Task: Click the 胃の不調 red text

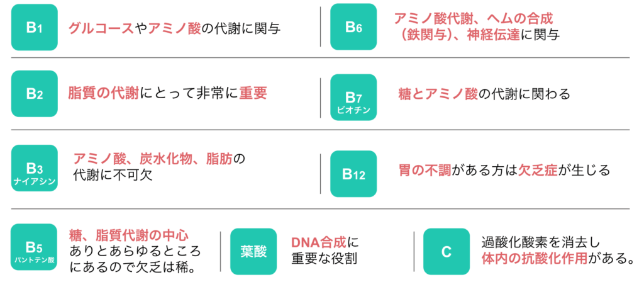Action: pyautogui.click(x=425, y=171)
